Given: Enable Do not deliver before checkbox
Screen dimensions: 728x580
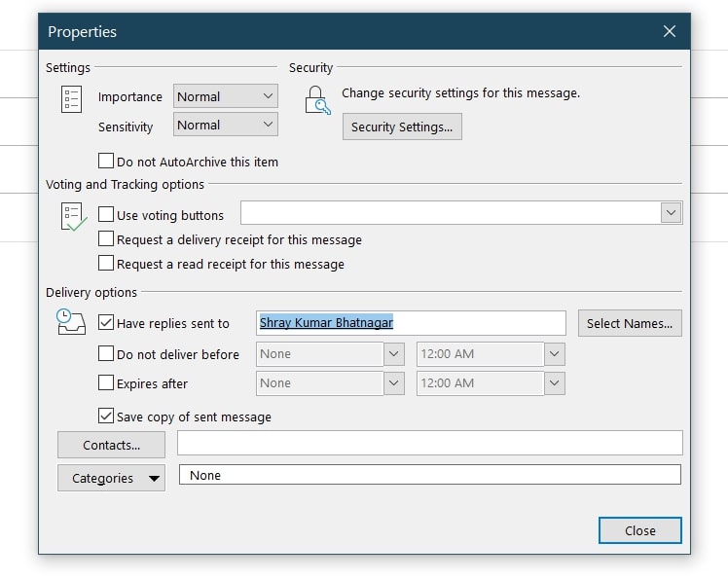Looking at the screenshot, I should 106,353.
